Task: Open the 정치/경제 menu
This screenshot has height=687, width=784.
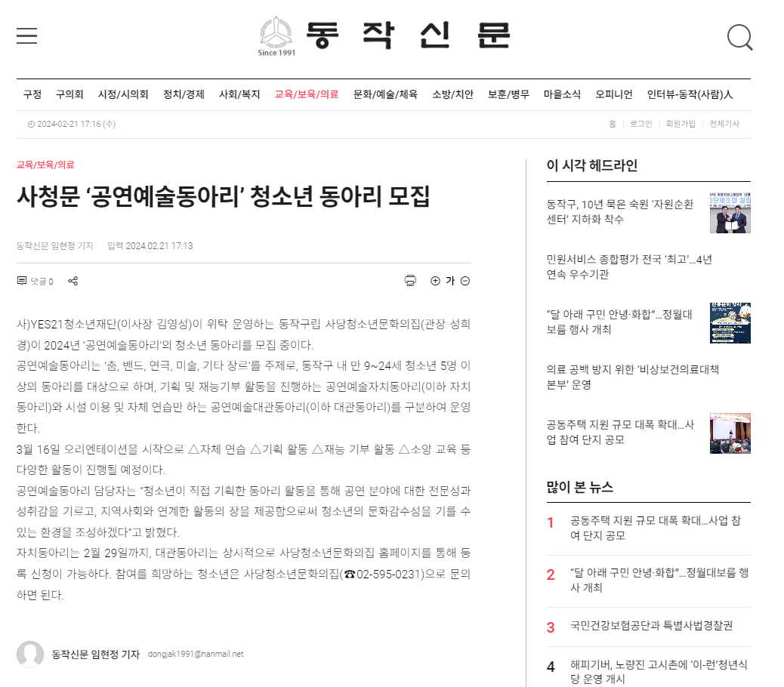Action: [184, 94]
